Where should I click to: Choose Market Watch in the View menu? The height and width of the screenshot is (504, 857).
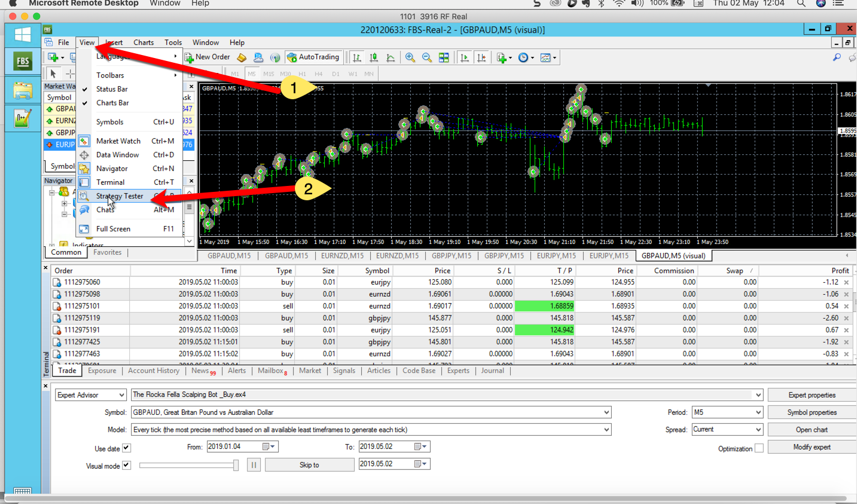tap(129, 141)
